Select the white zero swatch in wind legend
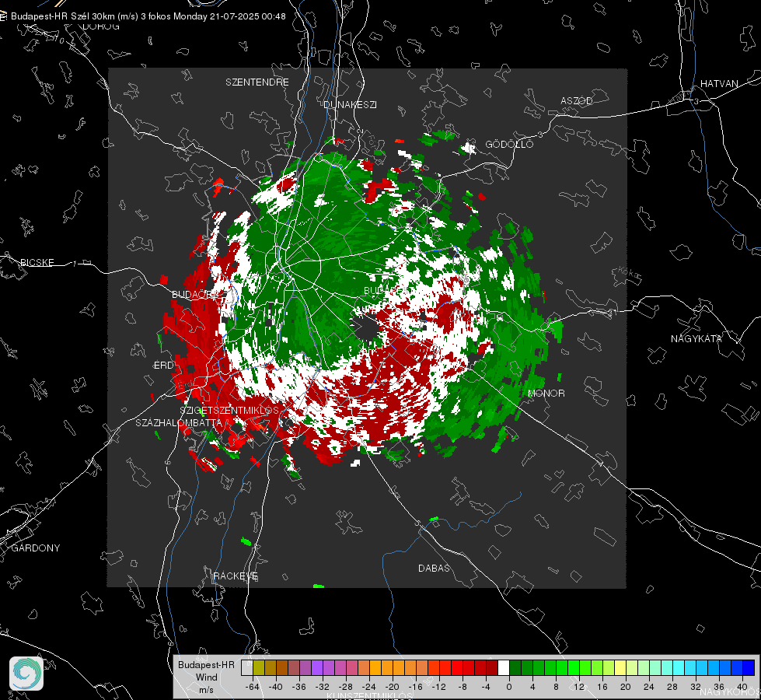The image size is (761, 700). coord(504,667)
